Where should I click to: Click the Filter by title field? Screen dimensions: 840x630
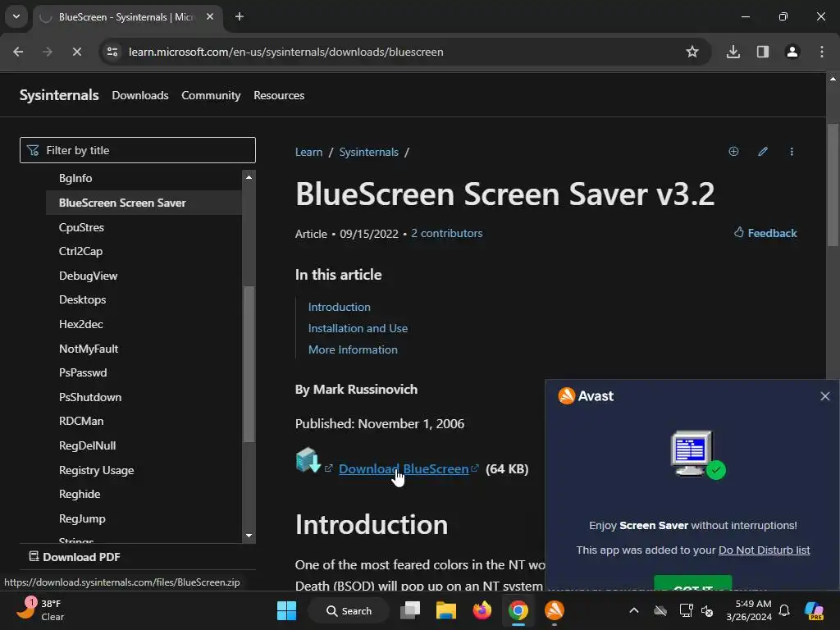click(x=138, y=150)
